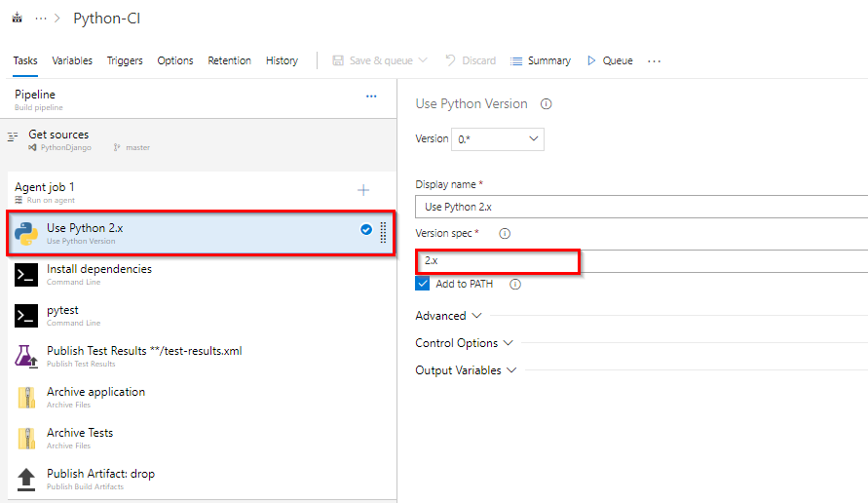The width and height of the screenshot is (868, 503).
Task: Toggle the enabled checkmark on Use Python 2.x
Action: pyautogui.click(x=366, y=229)
